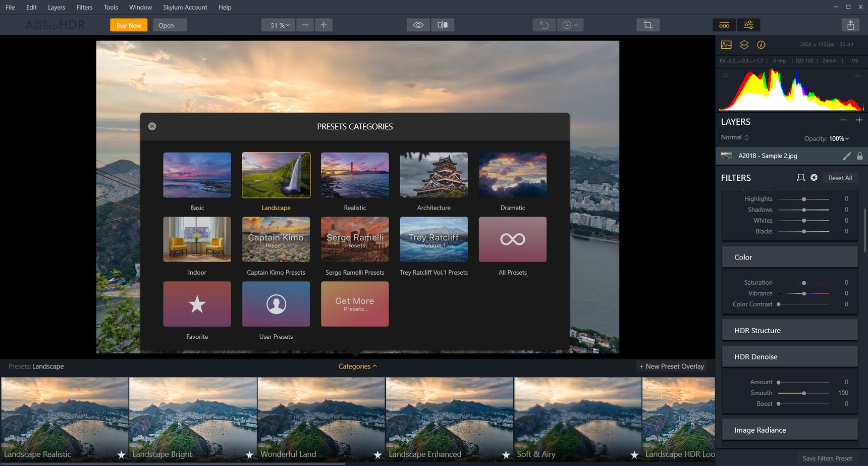Adjust the Vibrance slider
Screen dimensions: 868x466
(x=804, y=293)
